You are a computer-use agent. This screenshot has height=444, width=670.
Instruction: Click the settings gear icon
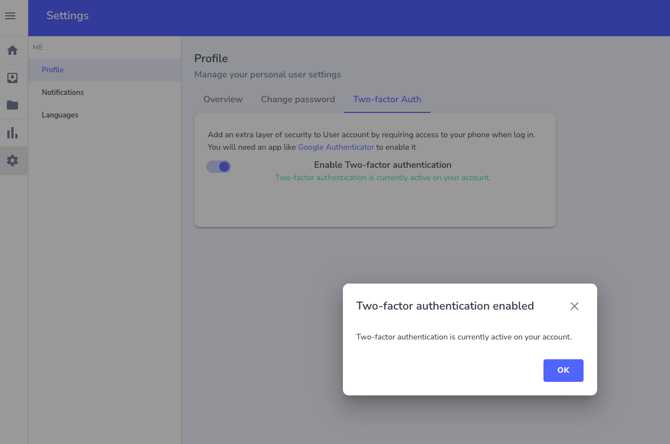point(12,160)
